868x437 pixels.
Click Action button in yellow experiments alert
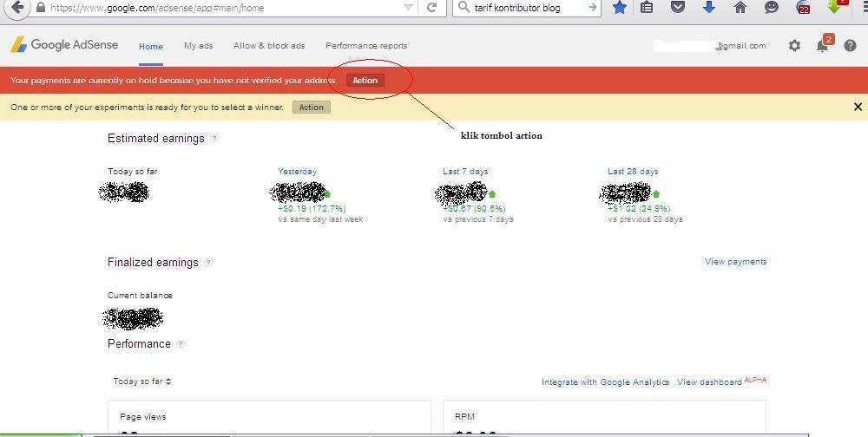tap(311, 108)
